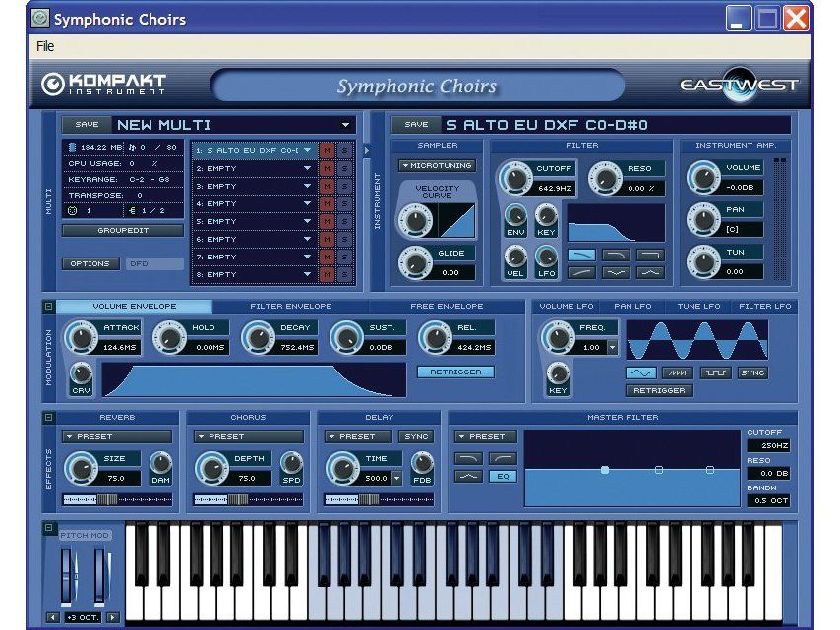Image resolution: width=840 pixels, height=630 pixels.
Task: Open slot 2 Empty dropdown
Action: [x=308, y=169]
